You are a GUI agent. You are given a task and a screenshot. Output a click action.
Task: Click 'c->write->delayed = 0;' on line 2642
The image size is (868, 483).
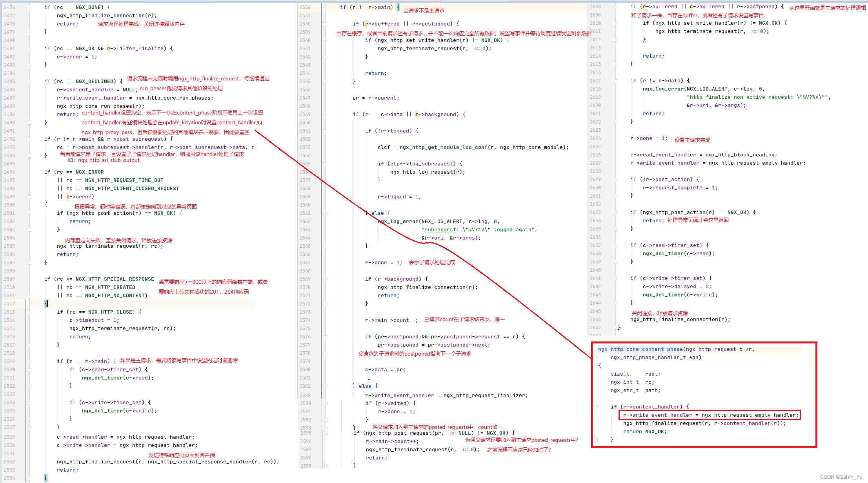coord(677,287)
